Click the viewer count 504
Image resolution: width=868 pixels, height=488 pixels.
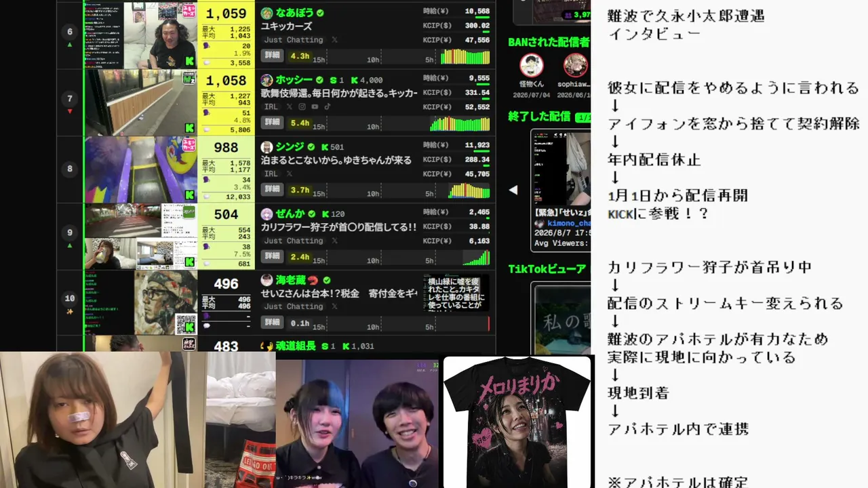(x=226, y=215)
